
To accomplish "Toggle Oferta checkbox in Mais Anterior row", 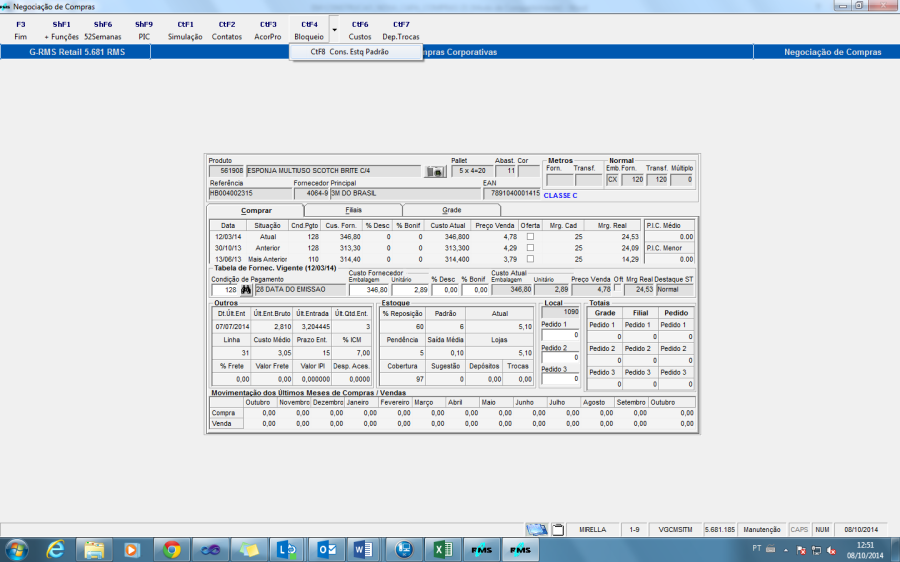I will (530, 259).
